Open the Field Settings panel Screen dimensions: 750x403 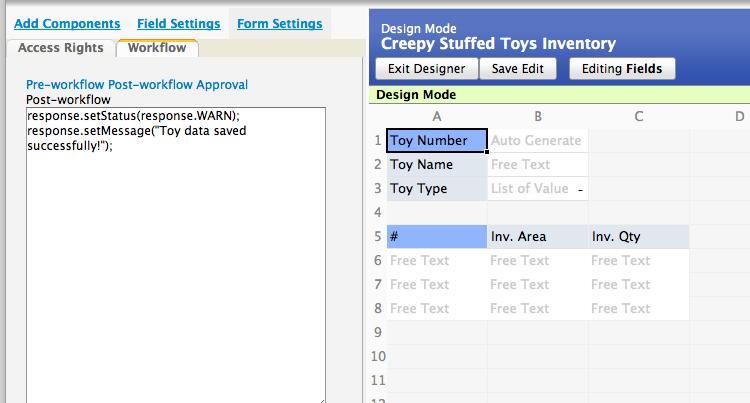click(x=178, y=23)
